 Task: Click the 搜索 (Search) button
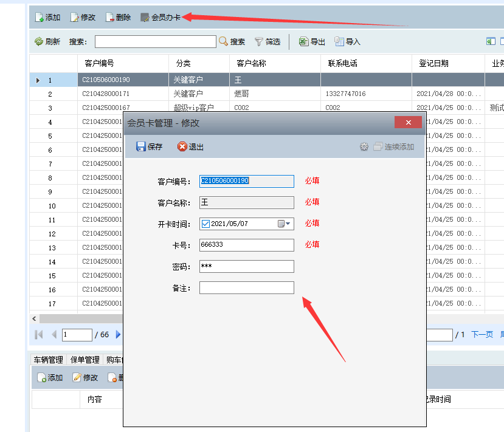[x=232, y=41]
